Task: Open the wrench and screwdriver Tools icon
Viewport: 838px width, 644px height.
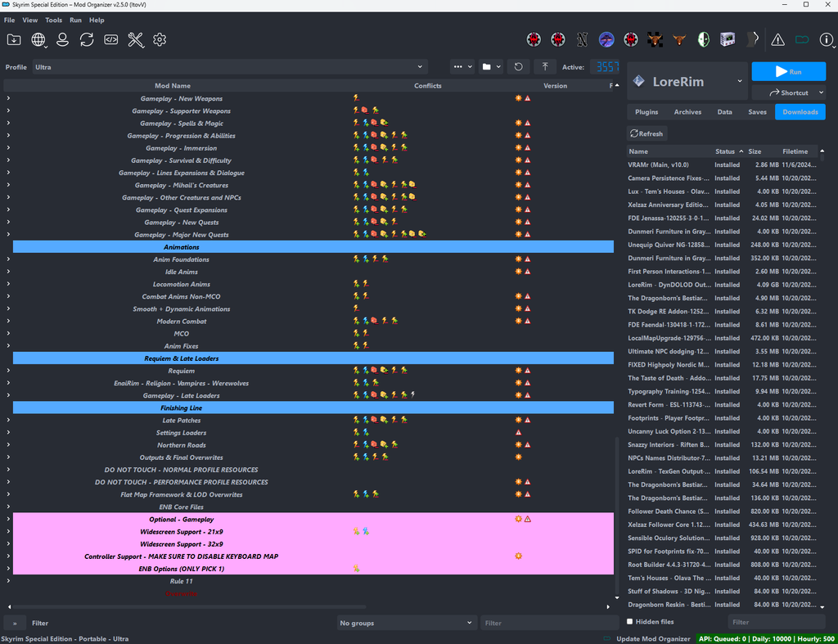Action: click(136, 39)
